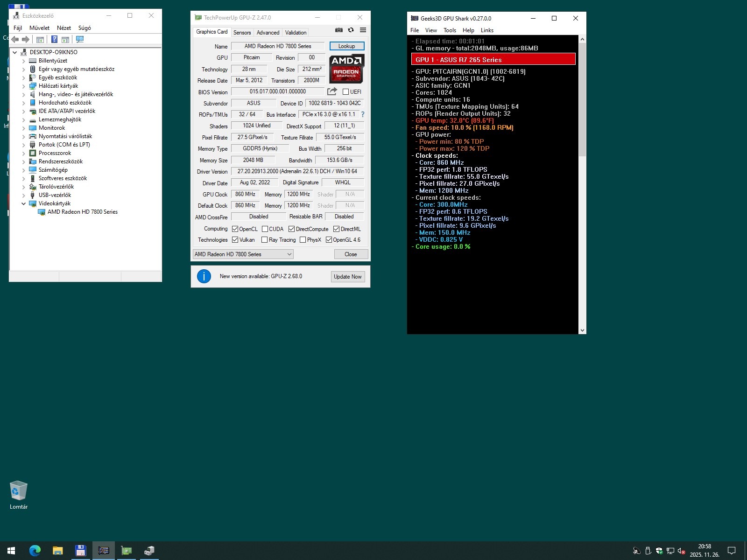
Task: Collapse the Videokártyák node
Action: click(x=24, y=203)
